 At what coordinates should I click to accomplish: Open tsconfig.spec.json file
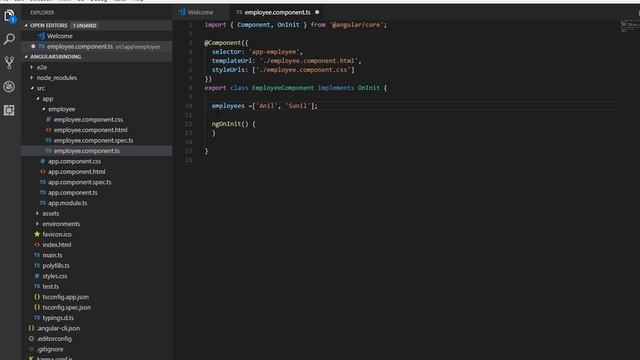coord(97,308)
